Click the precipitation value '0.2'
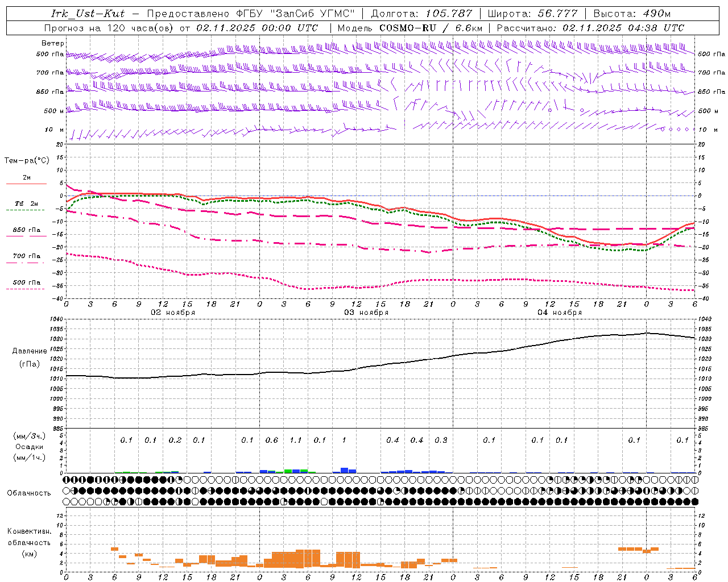 [175, 440]
